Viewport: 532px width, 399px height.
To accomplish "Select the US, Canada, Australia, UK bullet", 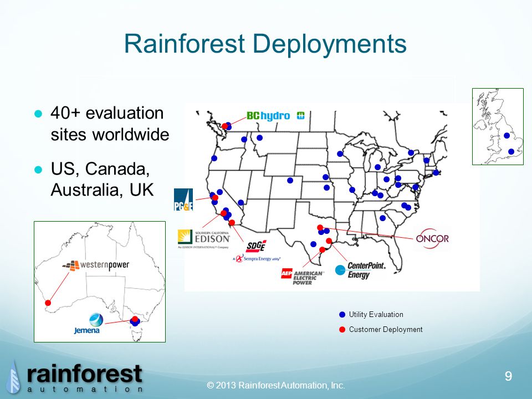I will click(x=102, y=179).
